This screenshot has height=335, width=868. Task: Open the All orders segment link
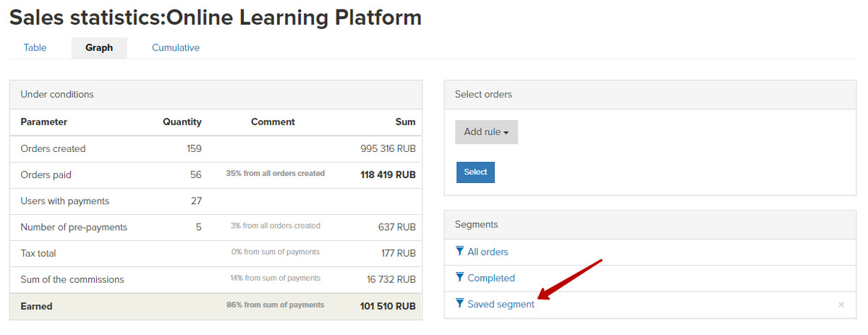point(488,252)
